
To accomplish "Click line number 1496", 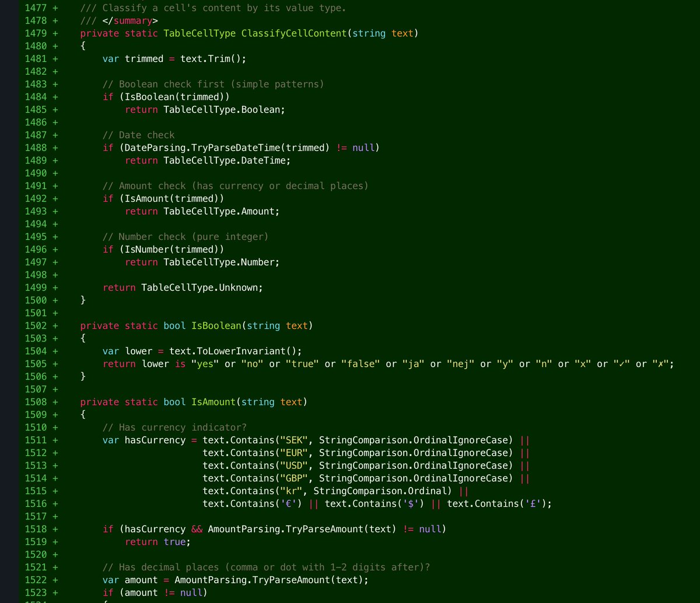I will (36, 249).
